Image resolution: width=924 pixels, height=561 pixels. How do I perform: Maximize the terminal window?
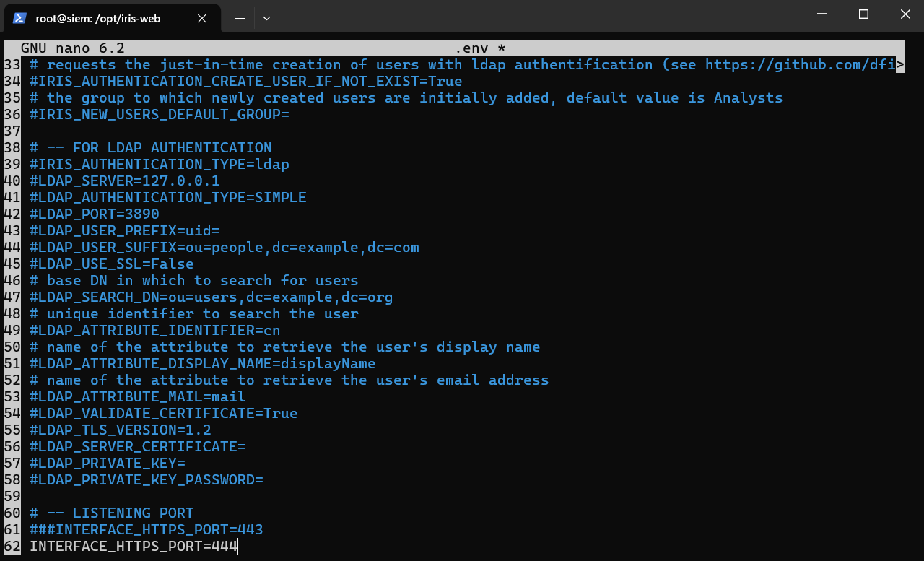click(x=863, y=14)
